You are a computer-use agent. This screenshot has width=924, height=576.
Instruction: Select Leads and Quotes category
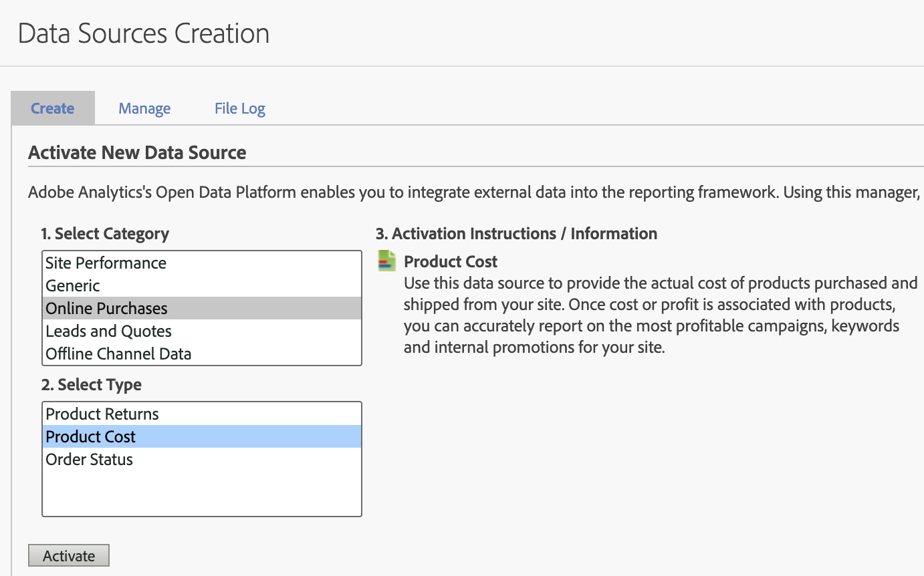[202, 331]
